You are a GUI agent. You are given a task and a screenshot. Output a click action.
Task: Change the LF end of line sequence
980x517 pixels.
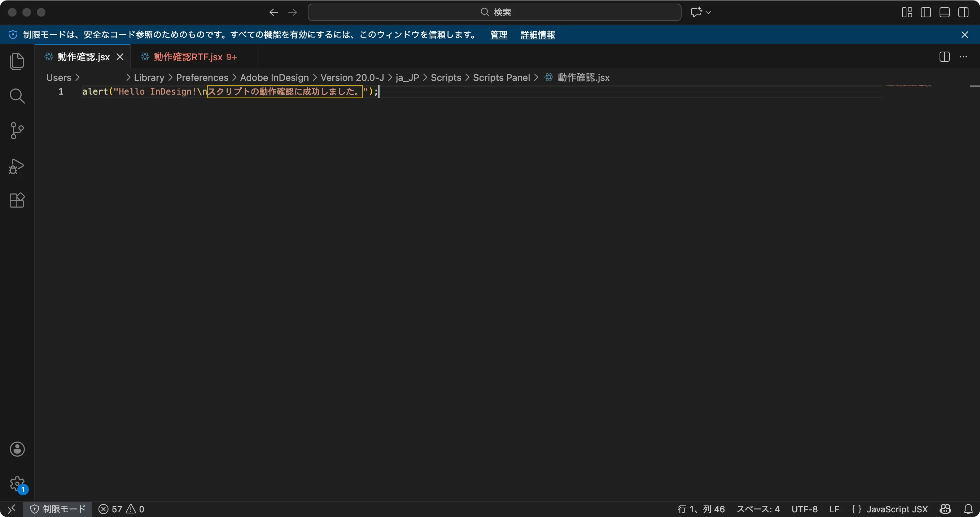[x=834, y=509]
